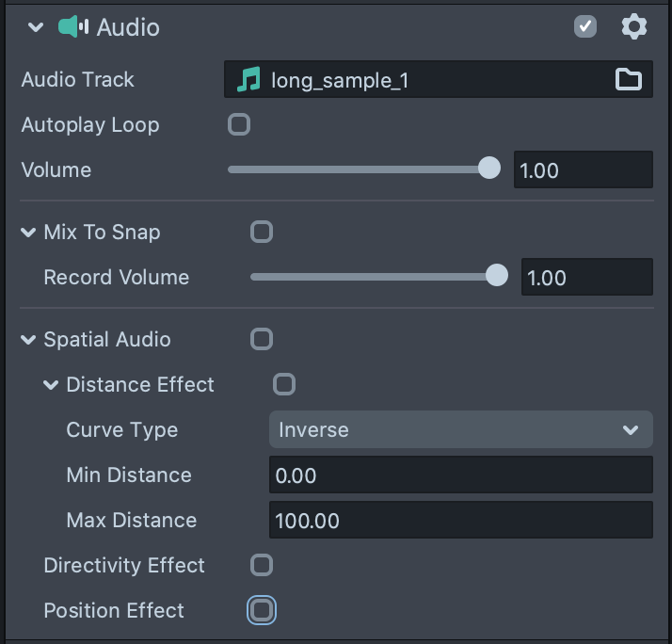Tick the Position Effect checkbox

click(262, 610)
